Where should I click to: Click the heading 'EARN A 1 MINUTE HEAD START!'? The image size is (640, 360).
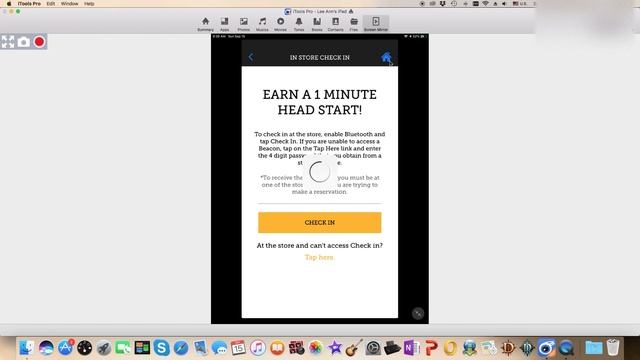point(320,102)
